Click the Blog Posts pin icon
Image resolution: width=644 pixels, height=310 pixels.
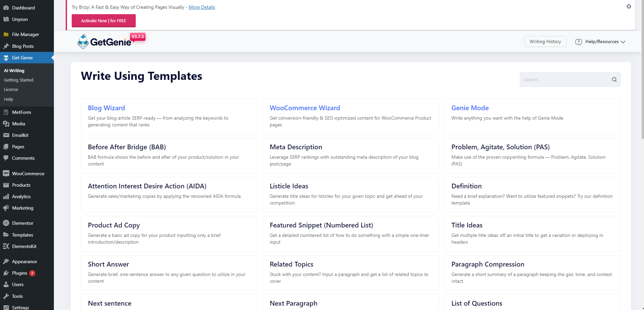pyautogui.click(x=6, y=46)
